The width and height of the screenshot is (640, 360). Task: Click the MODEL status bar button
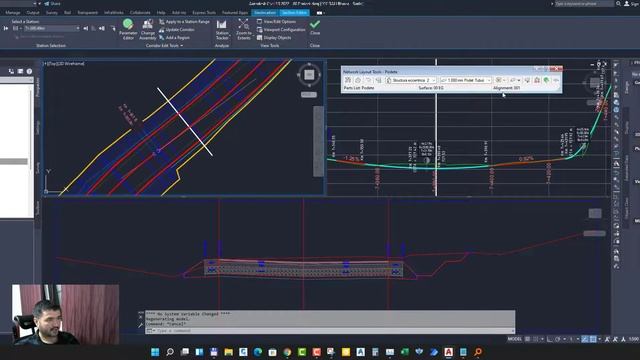[x=514, y=339]
